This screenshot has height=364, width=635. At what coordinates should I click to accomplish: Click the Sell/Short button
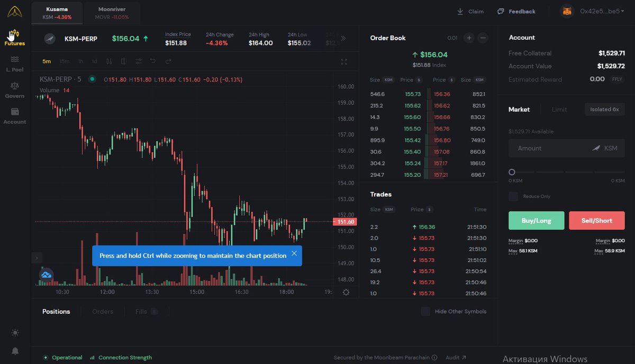[x=597, y=221]
